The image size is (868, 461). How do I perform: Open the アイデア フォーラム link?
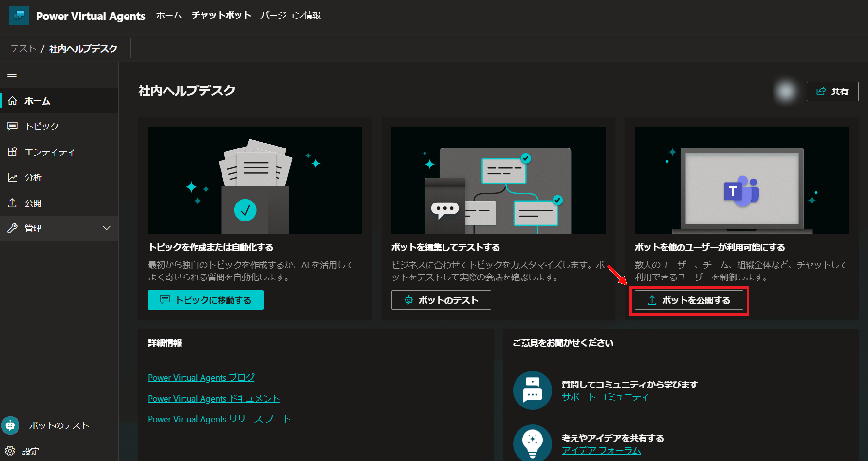pos(601,450)
